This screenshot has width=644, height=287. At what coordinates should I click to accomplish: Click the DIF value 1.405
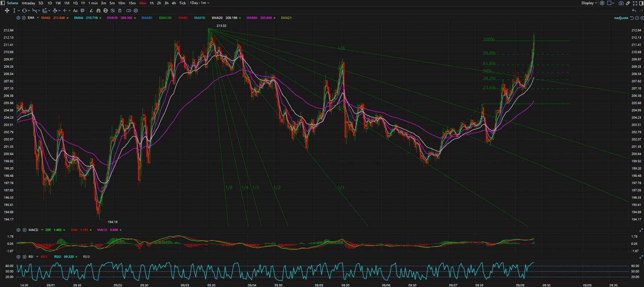(58, 230)
